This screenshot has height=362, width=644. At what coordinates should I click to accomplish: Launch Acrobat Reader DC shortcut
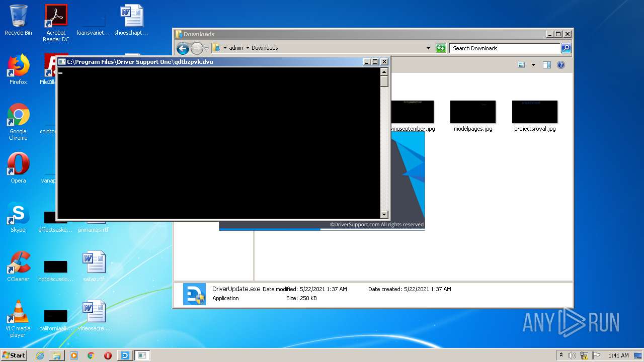[x=56, y=23]
